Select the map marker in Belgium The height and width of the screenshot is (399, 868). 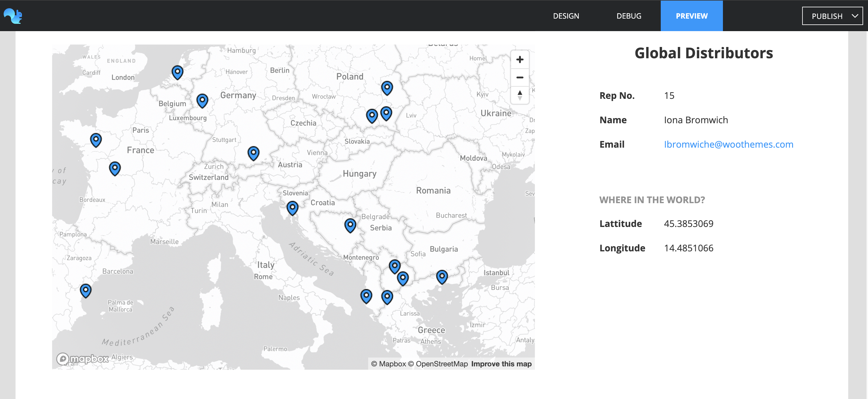pyautogui.click(x=202, y=100)
